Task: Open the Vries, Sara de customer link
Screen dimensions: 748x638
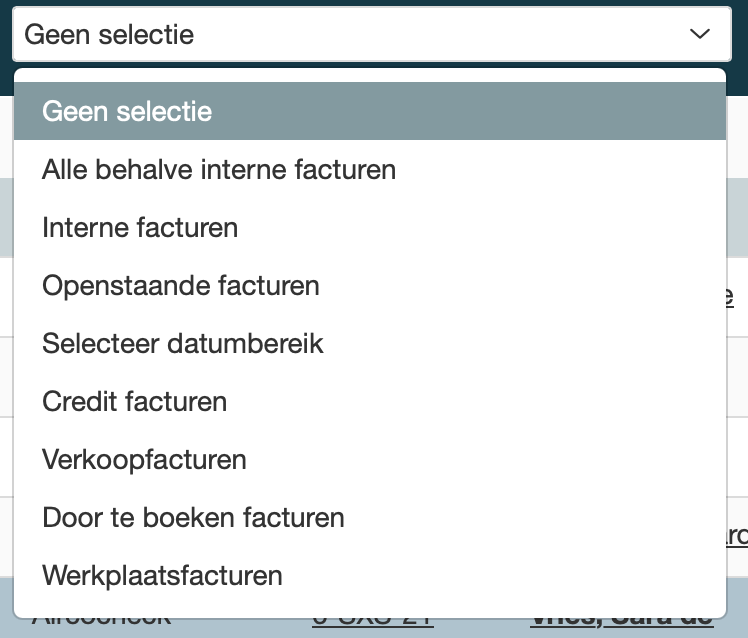Action: (621, 621)
